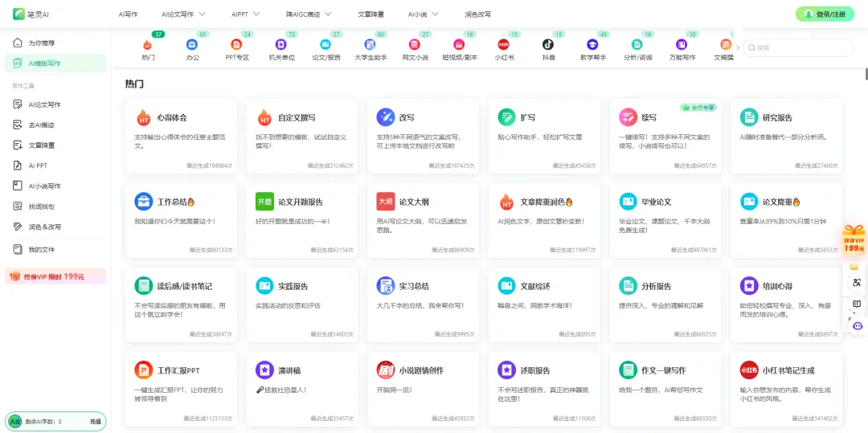The height and width of the screenshot is (433, 868).
Task: Click the page vertical scrollbar
Action: (866, 75)
